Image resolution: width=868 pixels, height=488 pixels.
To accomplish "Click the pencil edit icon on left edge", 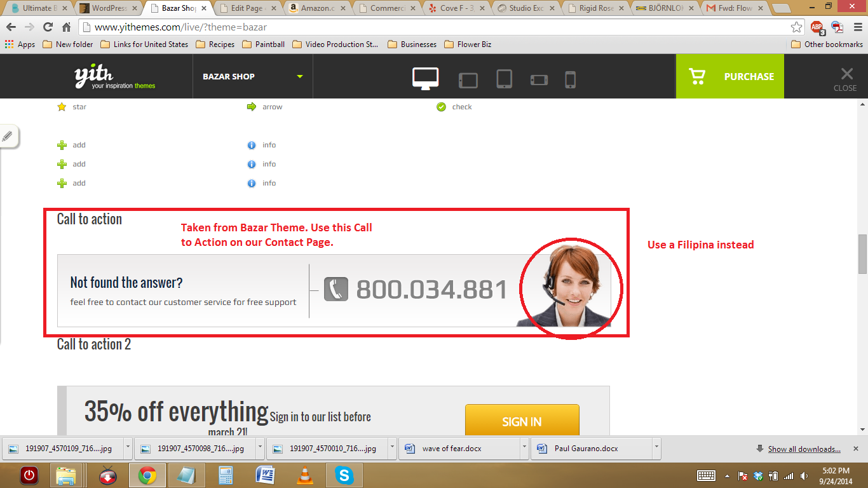I will [8, 136].
